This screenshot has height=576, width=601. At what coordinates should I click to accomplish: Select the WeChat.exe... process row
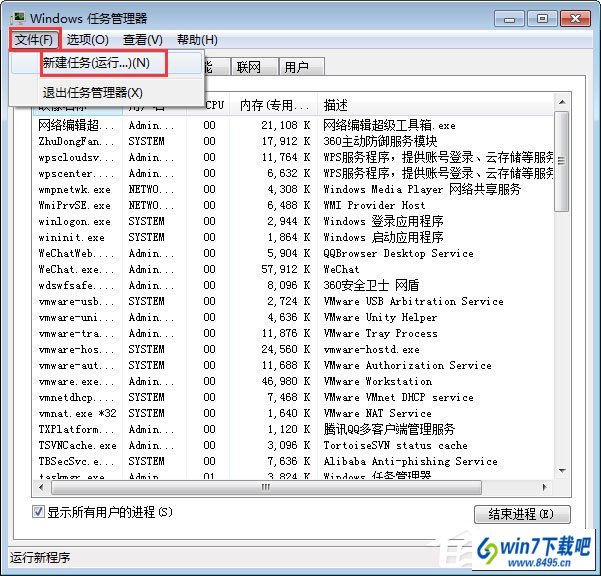click(293, 269)
